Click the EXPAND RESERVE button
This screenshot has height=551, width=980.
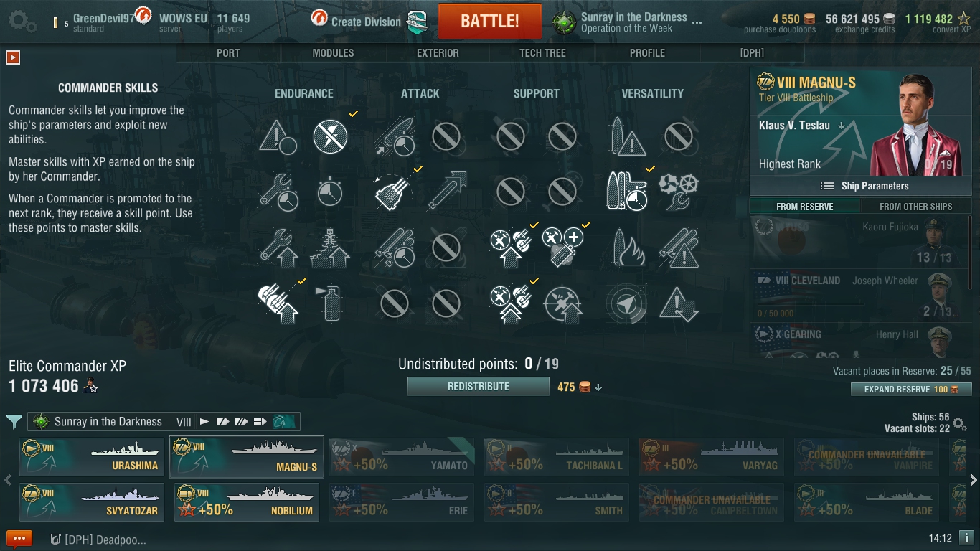(911, 390)
